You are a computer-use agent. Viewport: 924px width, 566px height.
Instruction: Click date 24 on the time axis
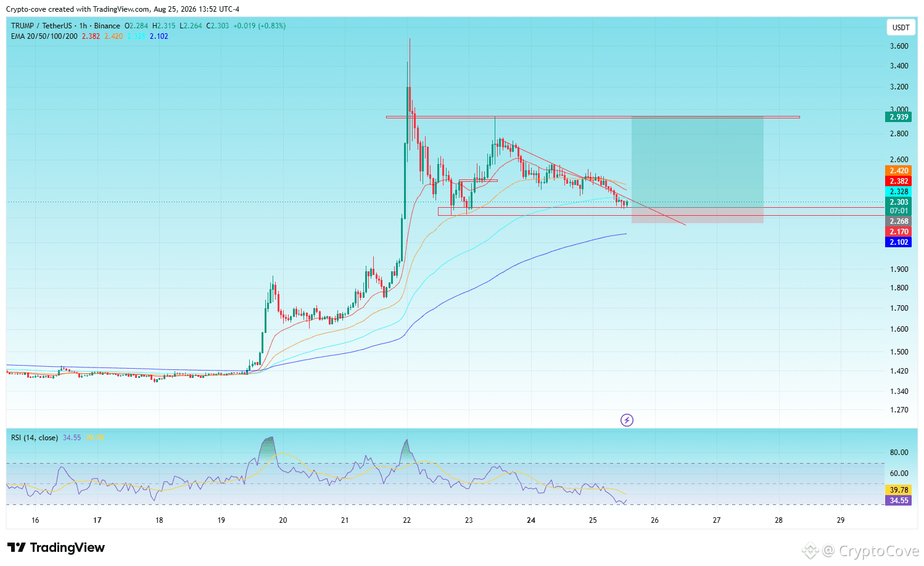[x=531, y=520]
